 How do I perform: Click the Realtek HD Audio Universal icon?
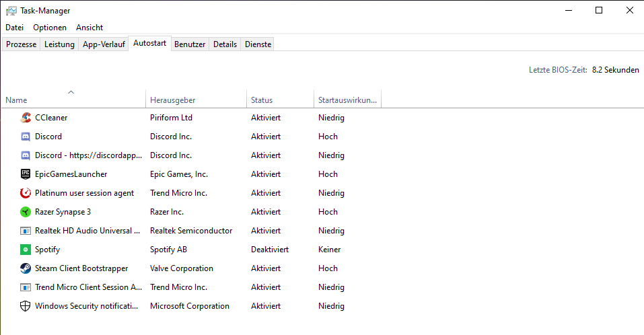(x=26, y=231)
